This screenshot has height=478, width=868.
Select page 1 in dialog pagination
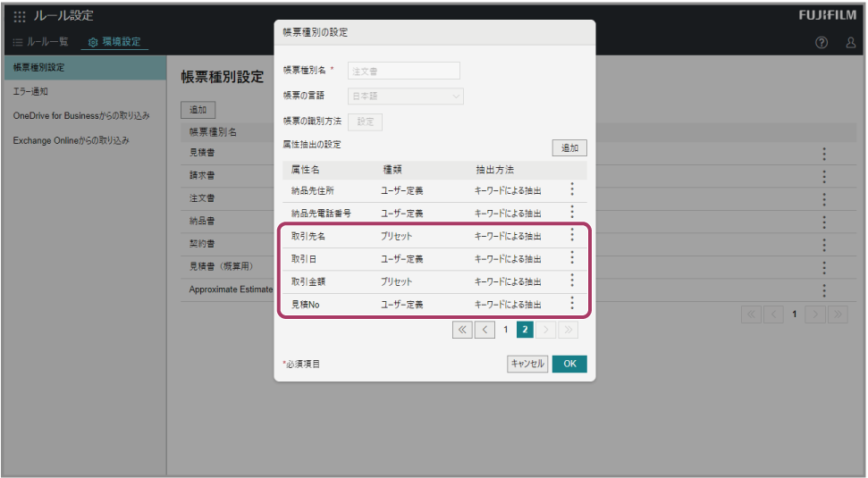click(x=505, y=330)
